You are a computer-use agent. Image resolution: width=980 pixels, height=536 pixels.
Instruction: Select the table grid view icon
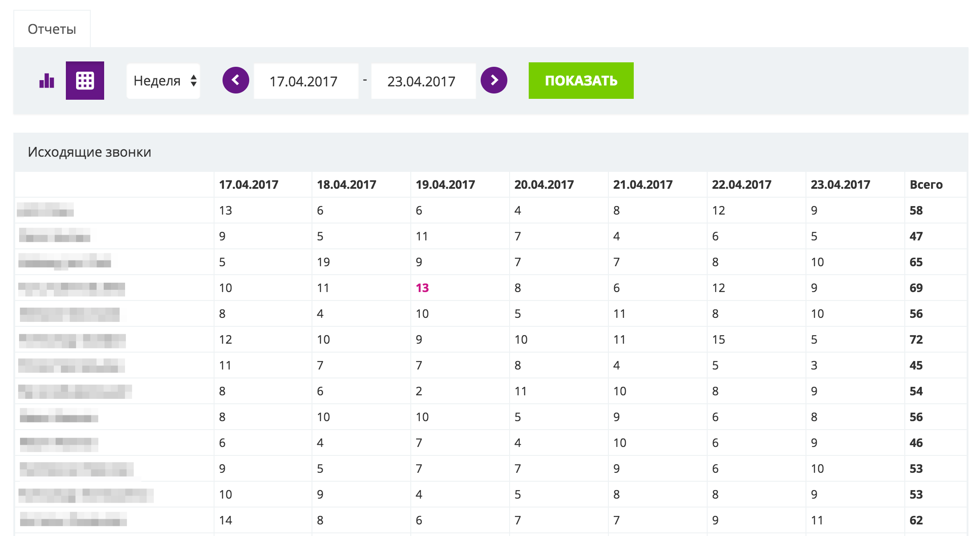85,81
